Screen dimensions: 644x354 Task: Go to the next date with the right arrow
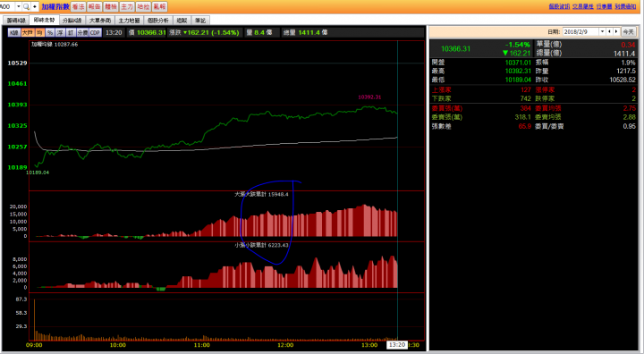(x=616, y=31)
